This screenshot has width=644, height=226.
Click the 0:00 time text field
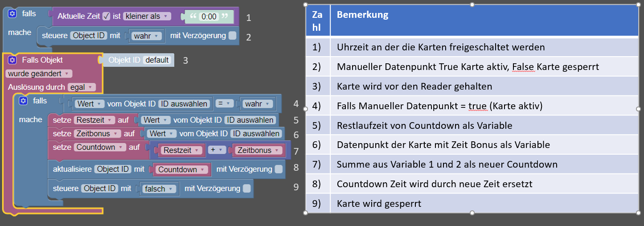click(209, 17)
